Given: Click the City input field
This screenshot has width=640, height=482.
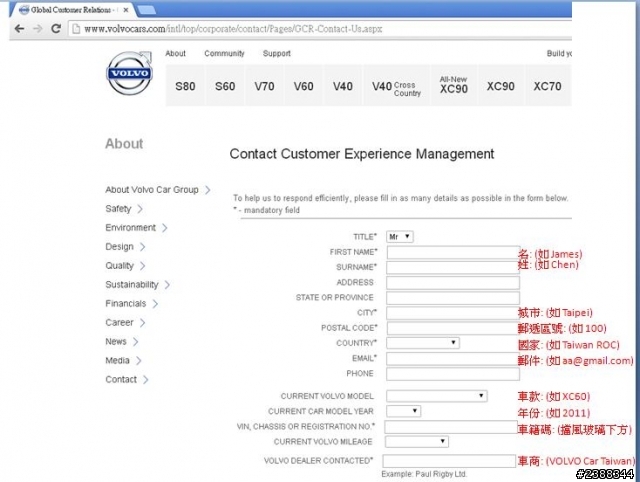Looking at the screenshot, I should pyautogui.click(x=453, y=313).
